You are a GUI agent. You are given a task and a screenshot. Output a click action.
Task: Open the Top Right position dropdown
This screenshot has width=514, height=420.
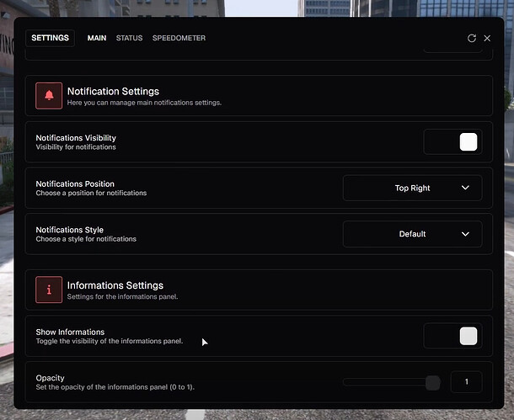click(x=412, y=188)
